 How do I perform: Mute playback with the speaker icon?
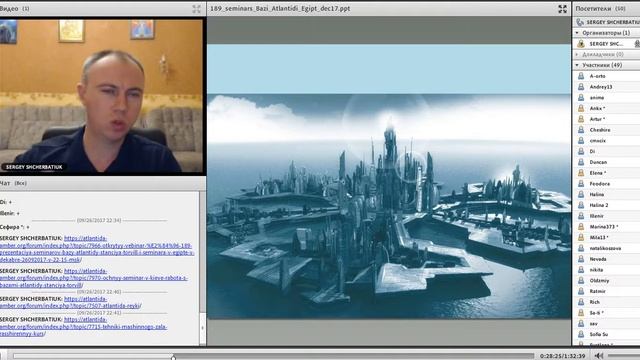point(599,356)
